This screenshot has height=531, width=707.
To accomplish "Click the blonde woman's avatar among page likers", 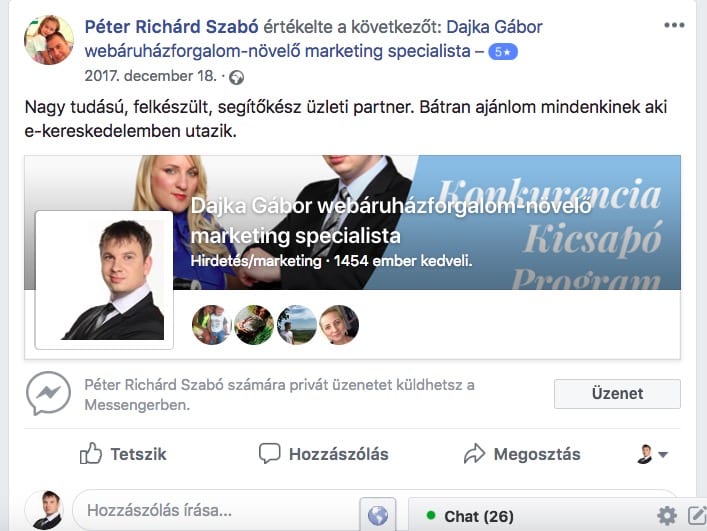I will point(339,325).
